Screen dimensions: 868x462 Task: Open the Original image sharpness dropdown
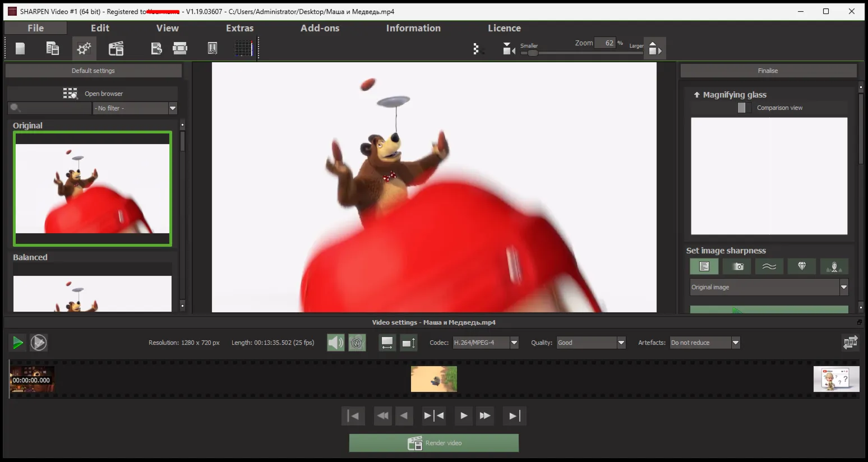[x=769, y=287]
